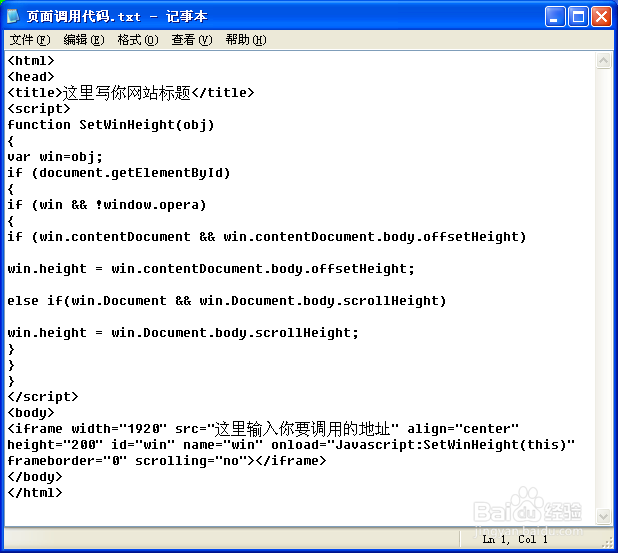
Task: Open the 帮助(H) menu
Action: [x=246, y=40]
